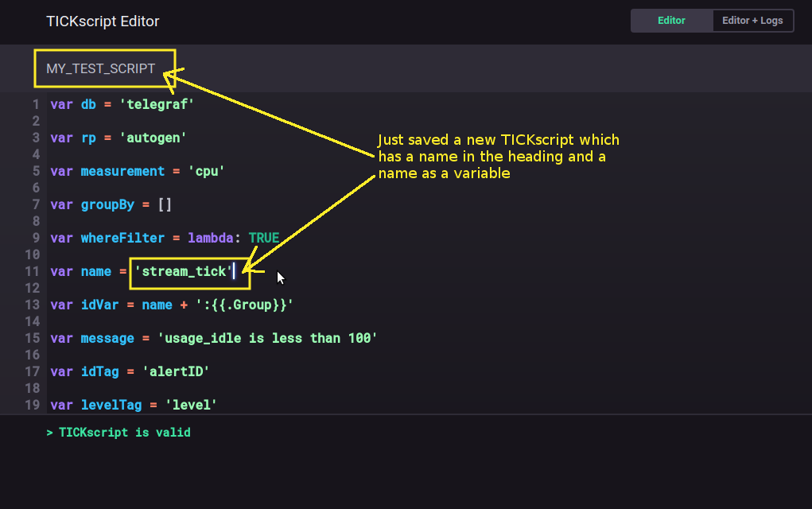Click the TICKscript Editor heading
The width and height of the screenshot is (812, 509).
(x=103, y=21)
